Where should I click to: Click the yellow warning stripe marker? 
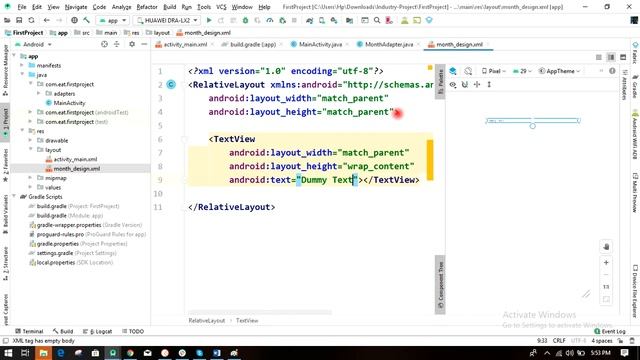[x=430, y=160]
